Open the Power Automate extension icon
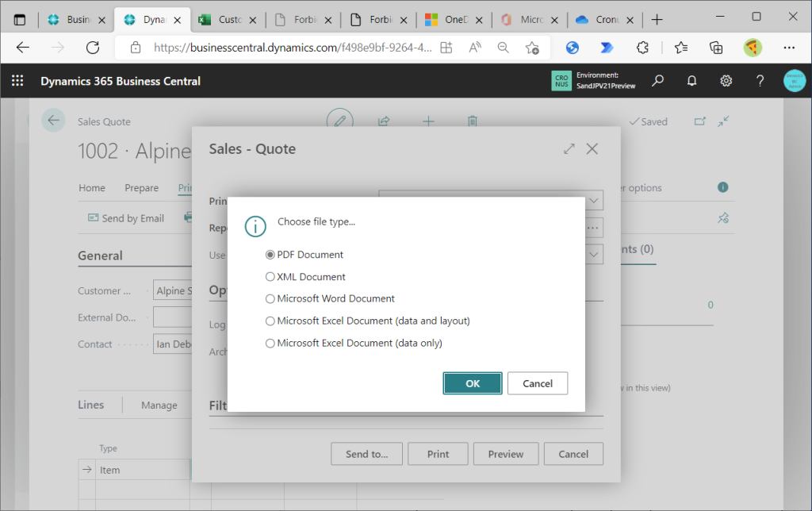 pyautogui.click(x=607, y=48)
